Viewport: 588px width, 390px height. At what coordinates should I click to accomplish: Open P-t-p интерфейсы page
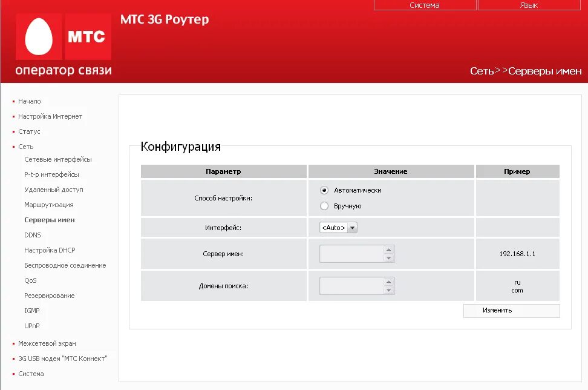pos(51,174)
